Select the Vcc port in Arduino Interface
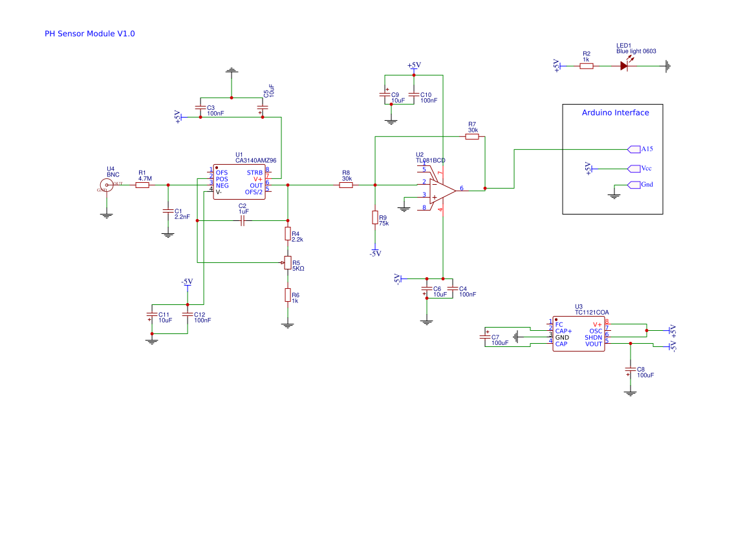The image size is (756, 535). click(635, 167)
